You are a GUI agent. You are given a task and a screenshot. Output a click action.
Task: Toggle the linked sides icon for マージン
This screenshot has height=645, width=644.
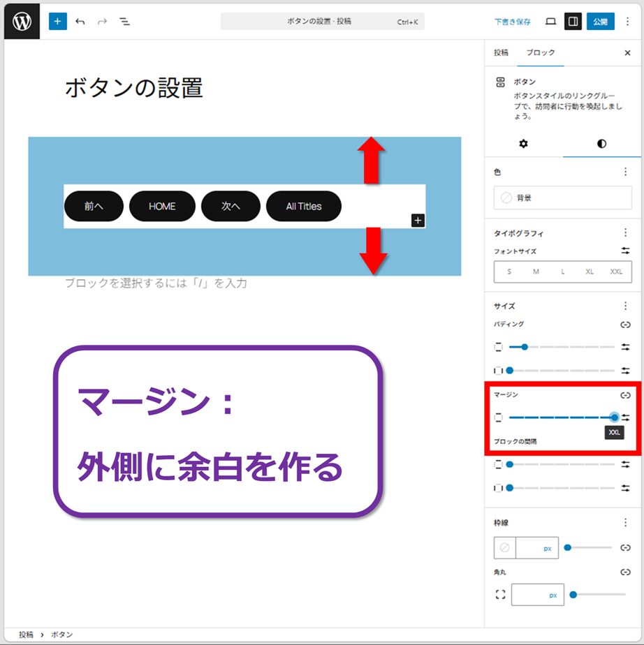click(x=625, y=395)
